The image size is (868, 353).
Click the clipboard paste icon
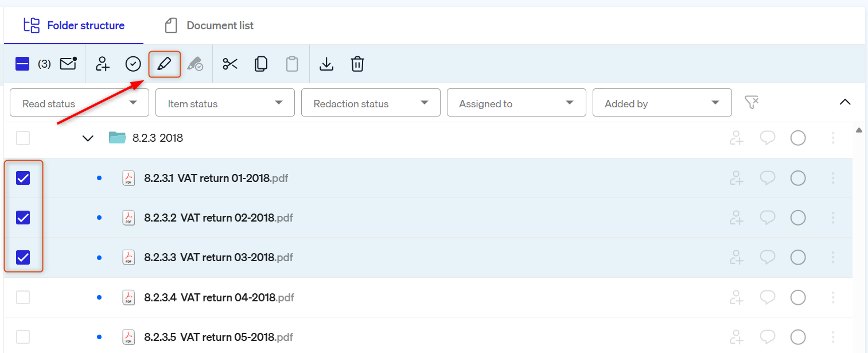pyautogui.click(x=292, y=64)
